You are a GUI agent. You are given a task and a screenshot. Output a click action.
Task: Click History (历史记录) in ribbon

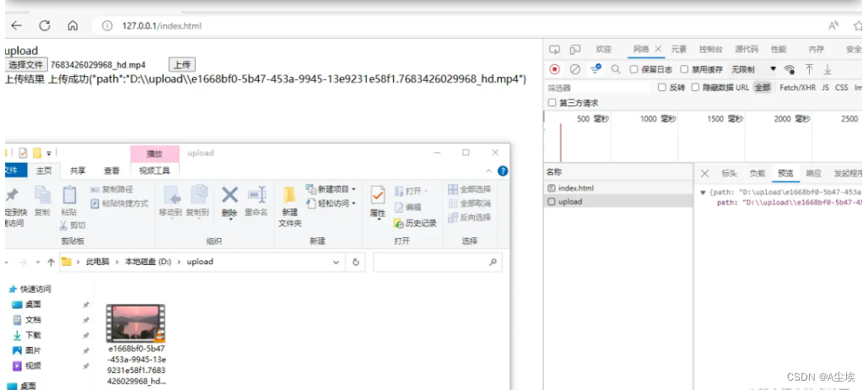tap(415, 223)
